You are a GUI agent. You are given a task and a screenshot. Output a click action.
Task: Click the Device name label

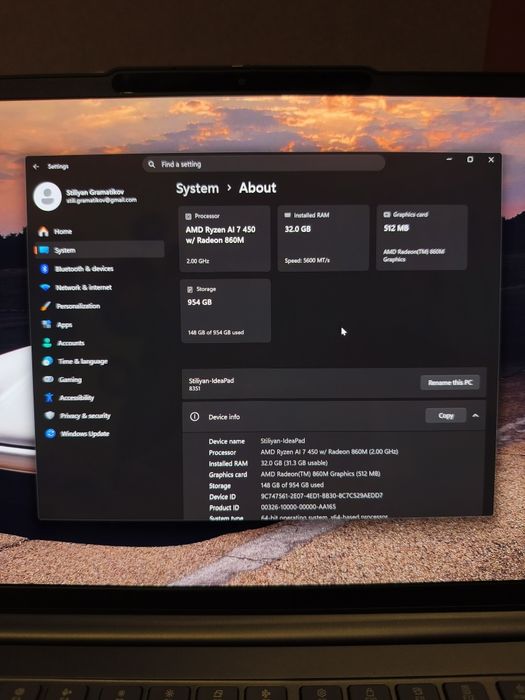[227, 441]
